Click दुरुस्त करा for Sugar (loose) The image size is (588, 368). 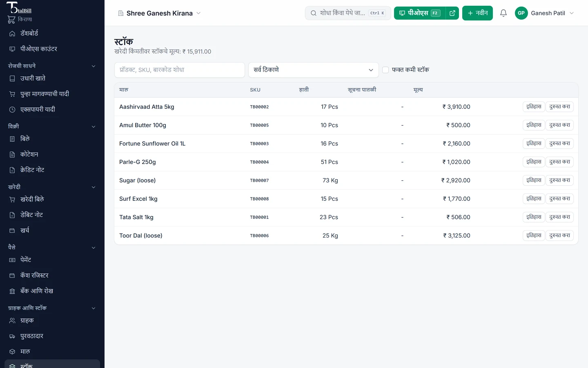click(x=559, y=180)
